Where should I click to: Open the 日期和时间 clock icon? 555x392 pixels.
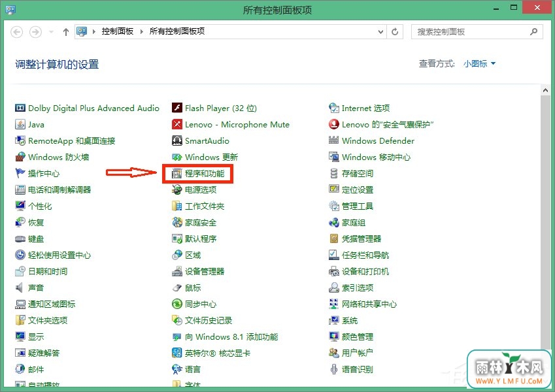pos(20,271)
